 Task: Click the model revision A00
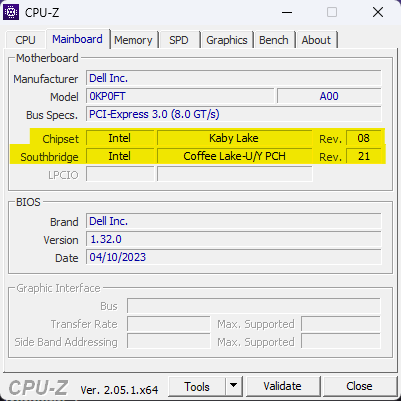329,96
